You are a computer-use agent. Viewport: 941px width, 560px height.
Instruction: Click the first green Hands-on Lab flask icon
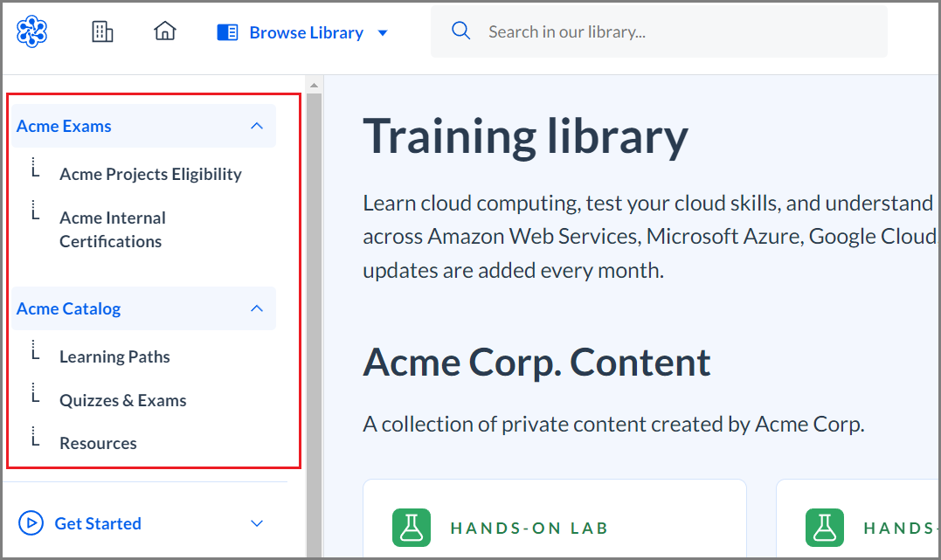(412, 528)
